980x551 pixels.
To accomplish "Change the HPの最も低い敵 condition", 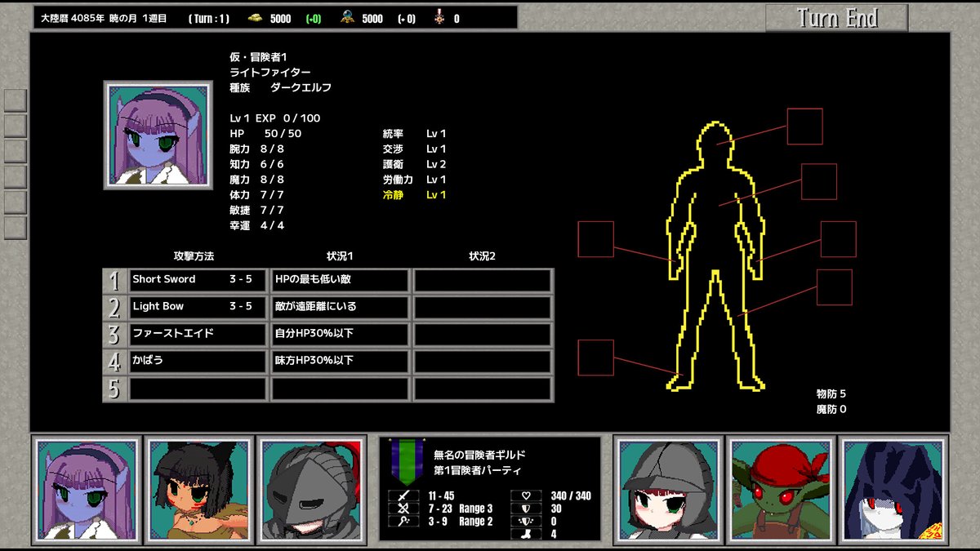I will [340, 280].
